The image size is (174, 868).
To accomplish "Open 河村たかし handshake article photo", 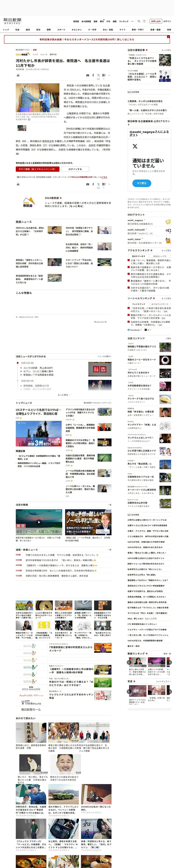I will pyautogui.click(x=38, y=98).
